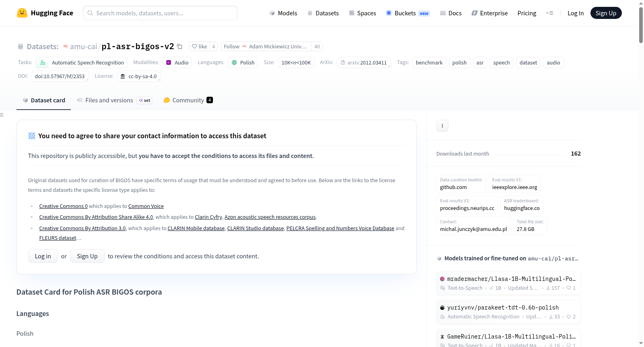Select the dataset tag
The width and height of the screenshot is (644, 347).
tap(528, 62)
